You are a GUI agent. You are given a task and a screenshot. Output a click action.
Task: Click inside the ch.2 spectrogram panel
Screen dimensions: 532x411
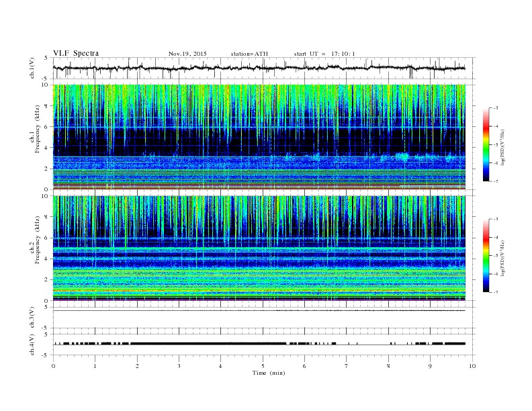pyautogui.click(x=259, y=248)
